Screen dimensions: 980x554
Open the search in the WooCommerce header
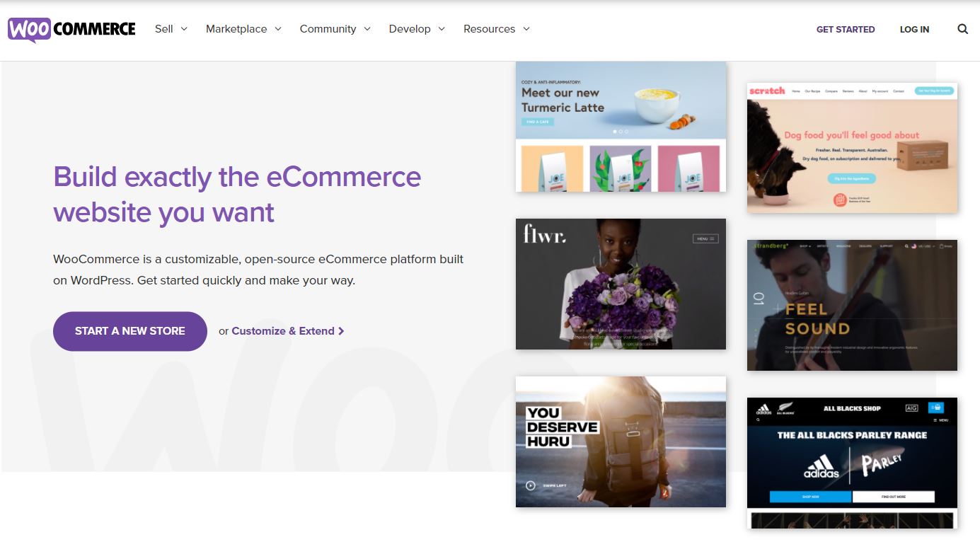coord(962,29)
